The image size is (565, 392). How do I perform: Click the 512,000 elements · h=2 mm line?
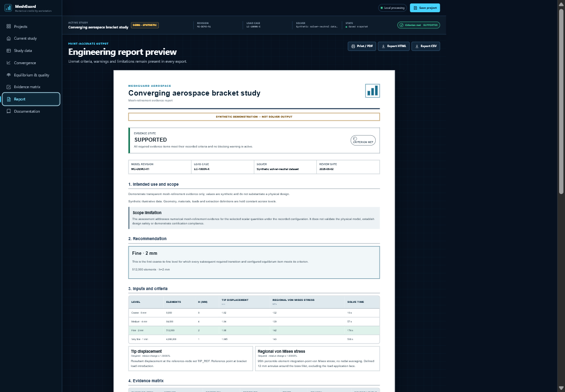point(151,269)
